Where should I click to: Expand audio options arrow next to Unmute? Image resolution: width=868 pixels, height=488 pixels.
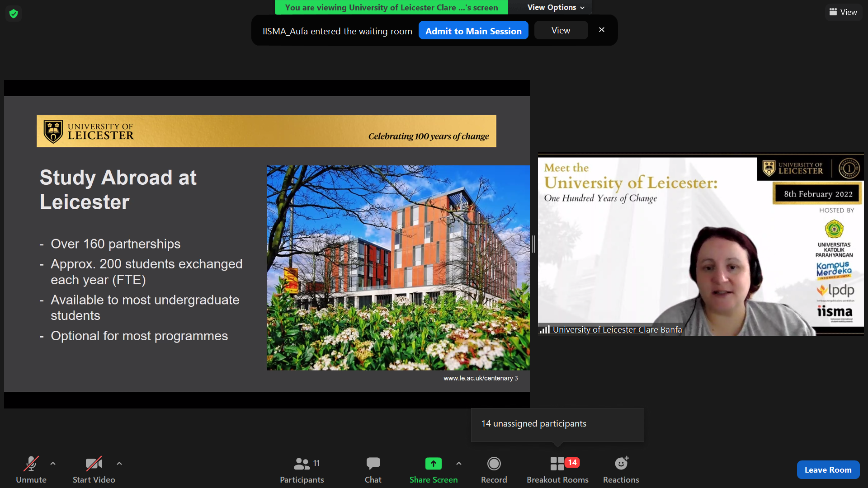[53, 464]
